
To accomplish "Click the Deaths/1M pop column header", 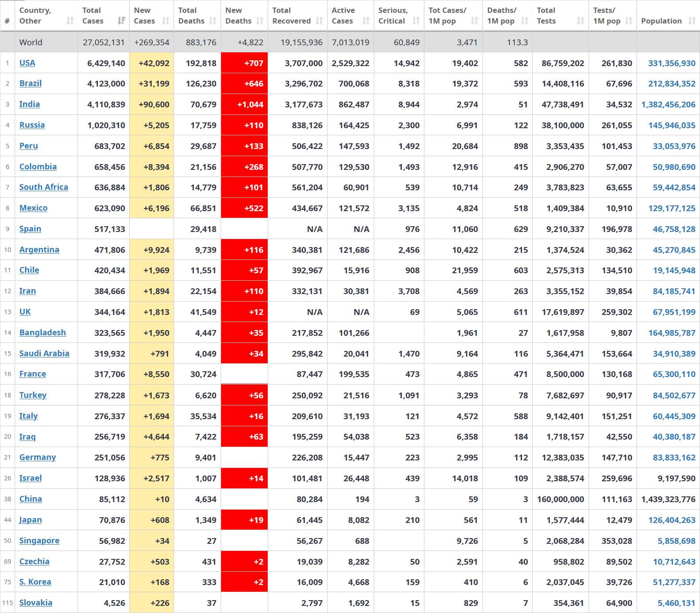I will click(x=502, y=16).
